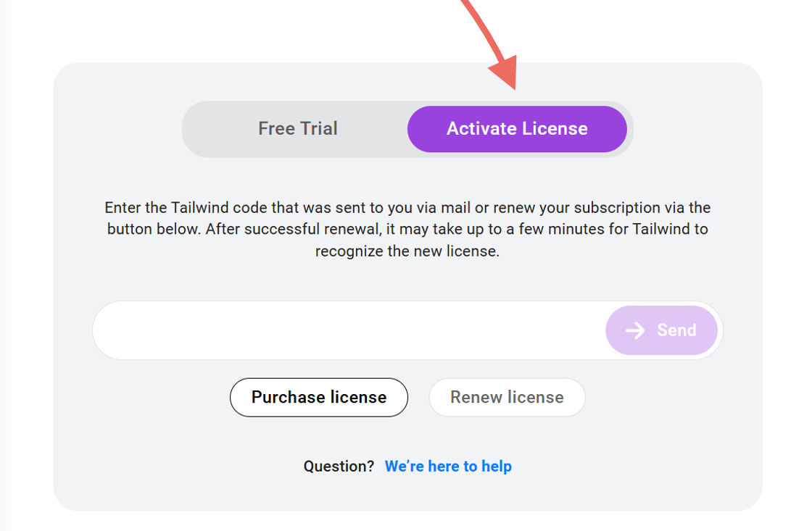Screen dimensions: 812x531
Task: Click the "Enter the Tailwind code" instruction line
Action: tap(407, 208)
